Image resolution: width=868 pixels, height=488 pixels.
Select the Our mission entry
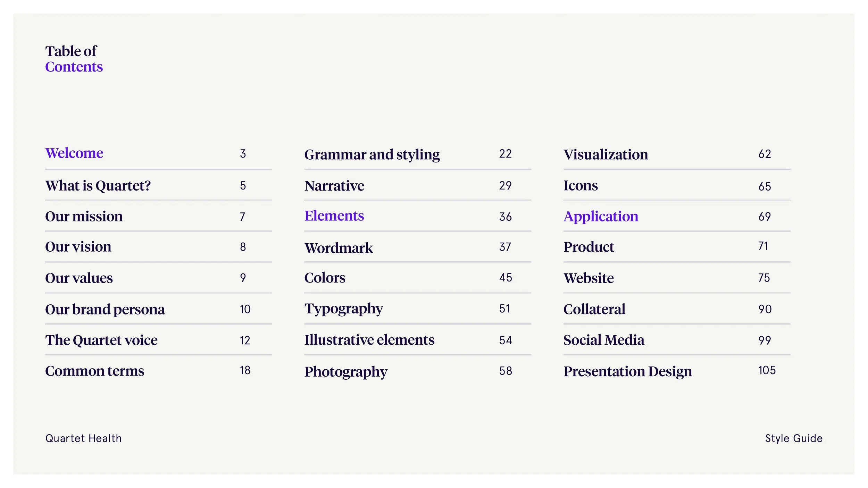click(x=84, y=217)
